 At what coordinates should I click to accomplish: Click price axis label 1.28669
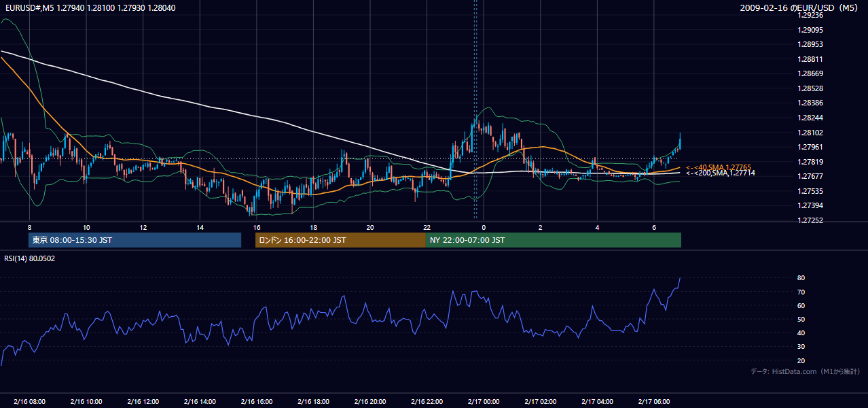pyautogui.click(x=810, y=73)
